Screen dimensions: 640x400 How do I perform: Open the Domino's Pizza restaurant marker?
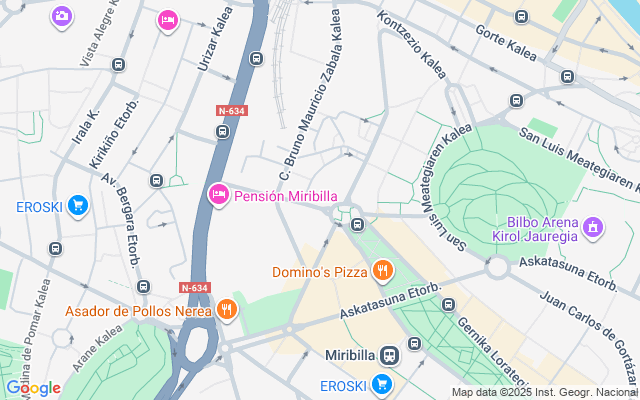pos(382,271)
